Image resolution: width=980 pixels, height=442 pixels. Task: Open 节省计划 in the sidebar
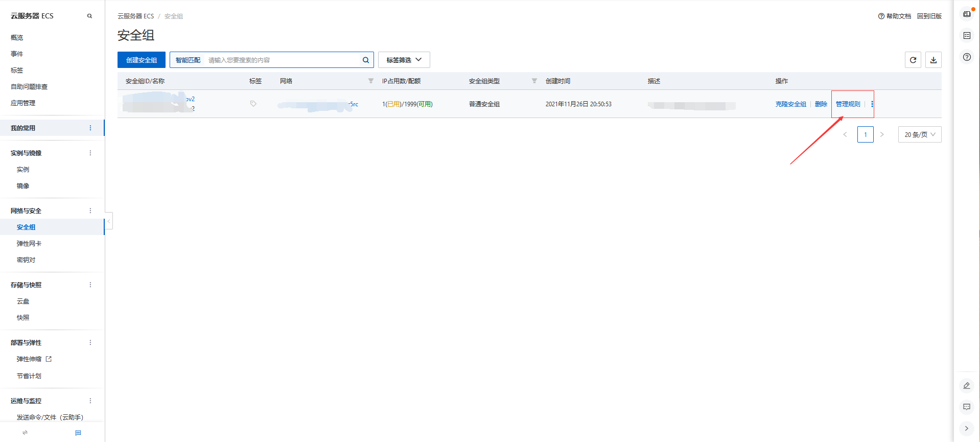pyautogui.click(x=29, y=376)
